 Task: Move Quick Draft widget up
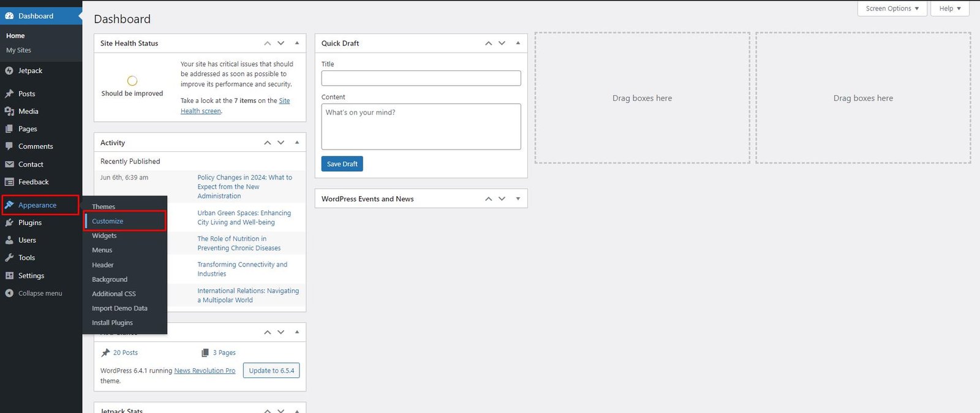489,44
